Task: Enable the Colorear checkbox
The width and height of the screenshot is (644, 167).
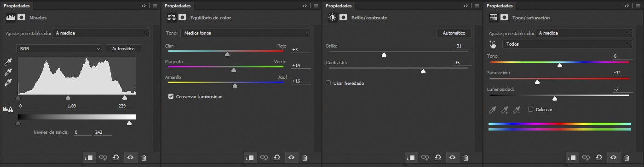Action: tap(531, 109)
